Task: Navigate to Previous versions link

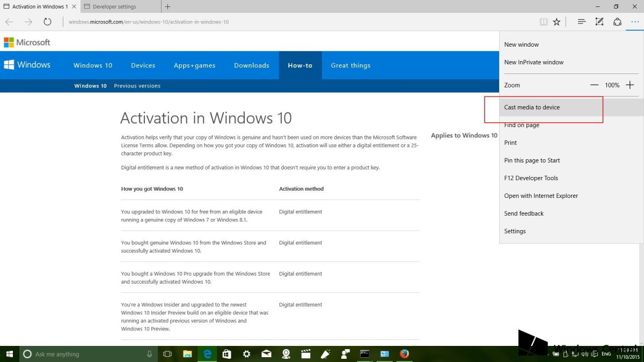Action: pyautogui.click(x=137, y=85)
